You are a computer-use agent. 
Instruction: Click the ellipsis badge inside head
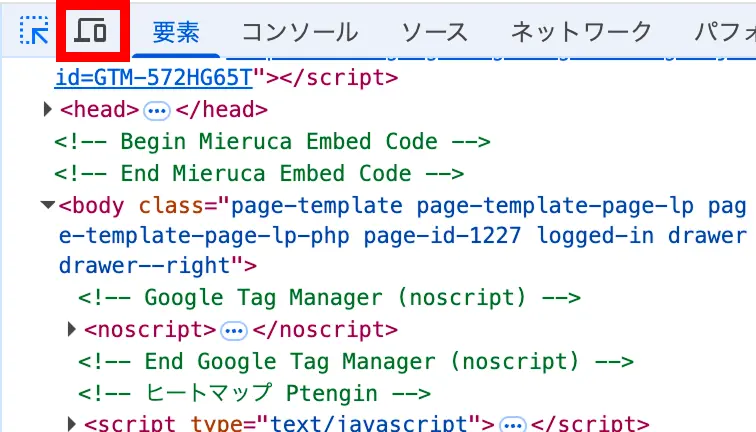[x=157, y=111]
